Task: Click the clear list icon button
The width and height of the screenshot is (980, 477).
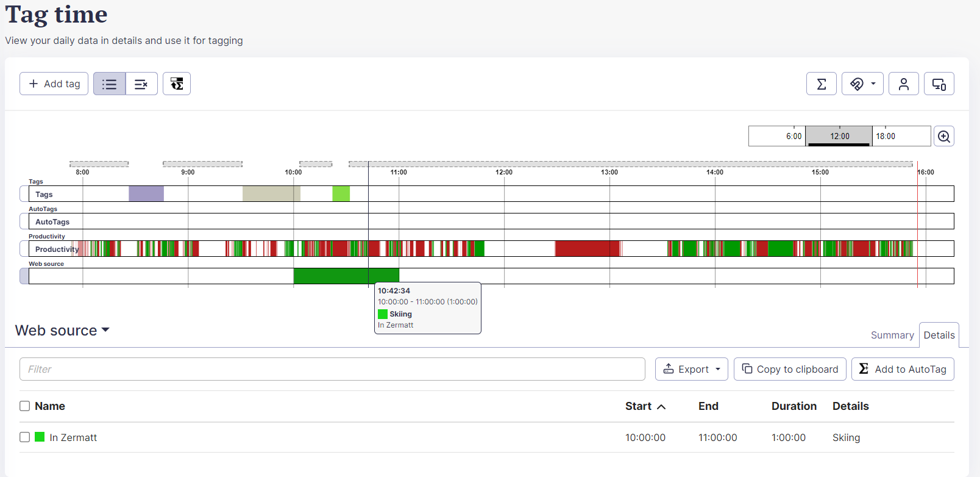Action: (141, 84)
